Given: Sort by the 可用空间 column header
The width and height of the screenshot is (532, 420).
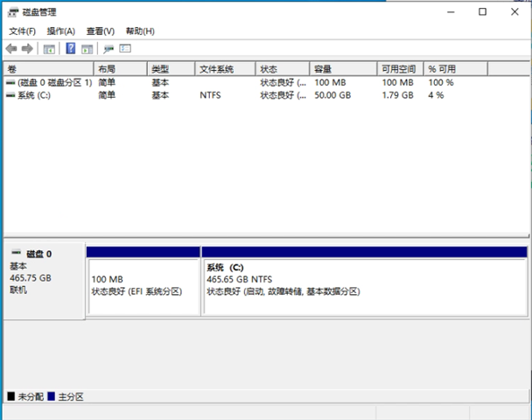Looking at the screenshot, I should (x=400, y=69).
